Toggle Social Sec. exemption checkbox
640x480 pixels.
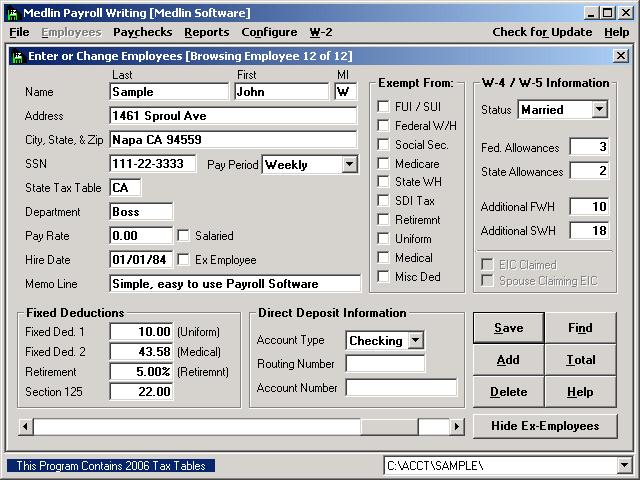[x=383, y=144]
